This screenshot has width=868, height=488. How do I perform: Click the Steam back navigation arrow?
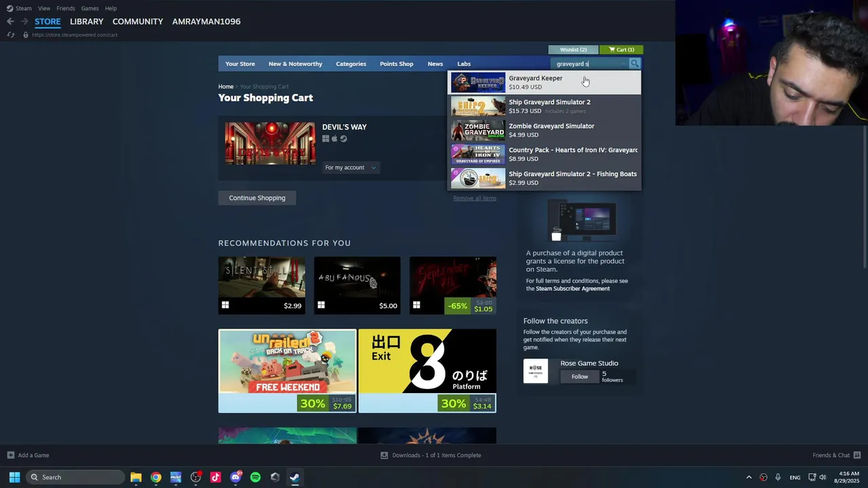(x=10, y=22)
